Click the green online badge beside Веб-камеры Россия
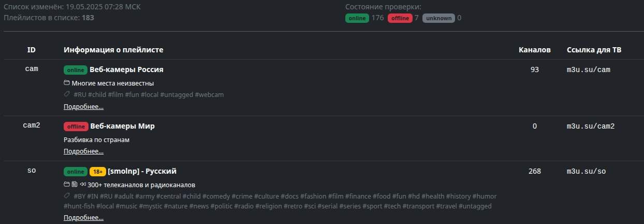Viewport: 644px width, 224px height. coord(76,70)
